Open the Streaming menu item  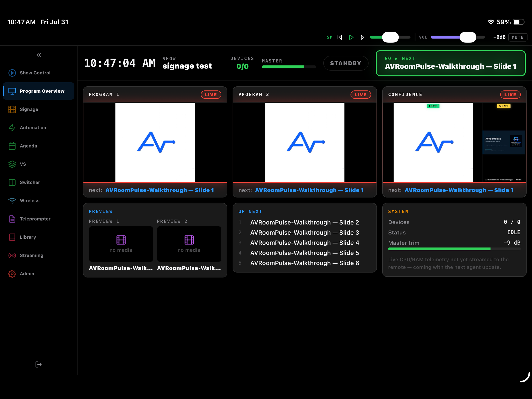tap(38, 255)
